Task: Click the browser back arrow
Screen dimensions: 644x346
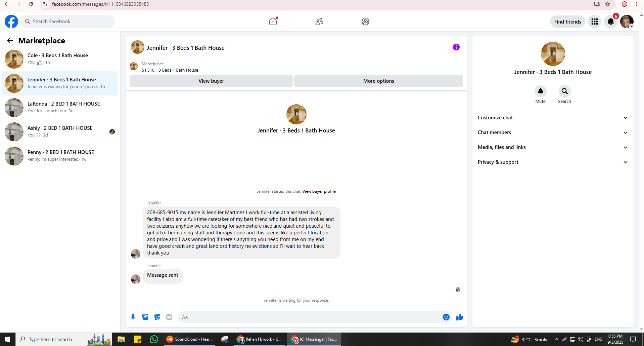Action: pos(7,4)
